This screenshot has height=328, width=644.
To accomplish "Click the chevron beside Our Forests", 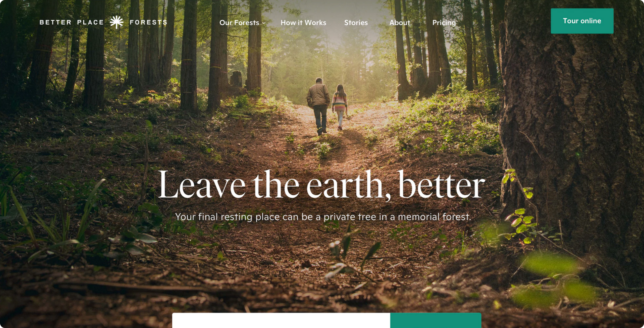I will 264,23.
